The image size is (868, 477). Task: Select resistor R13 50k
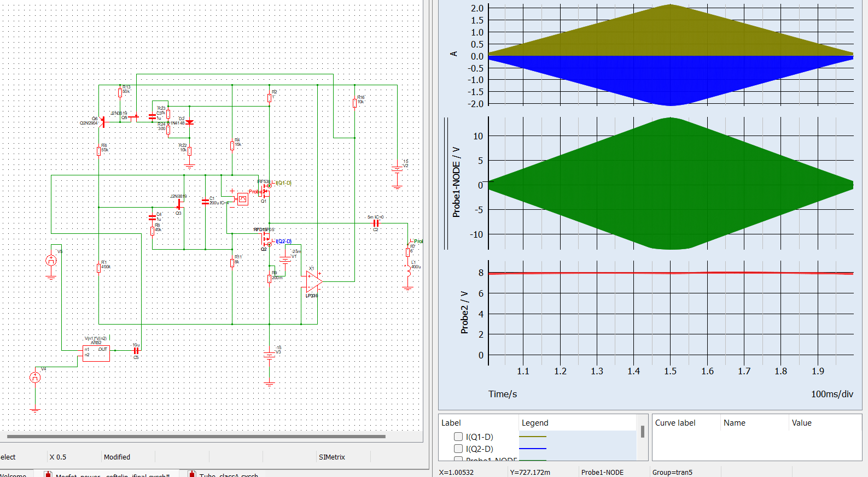120,93
